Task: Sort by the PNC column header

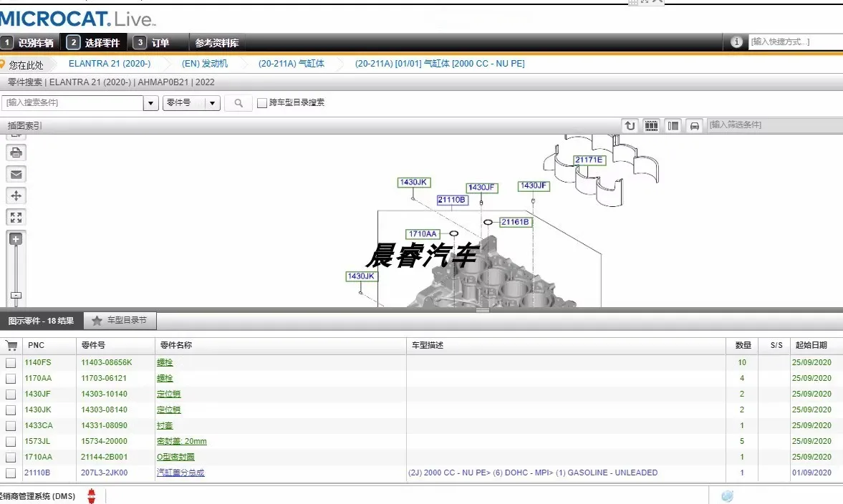Action: click(49, 346)
